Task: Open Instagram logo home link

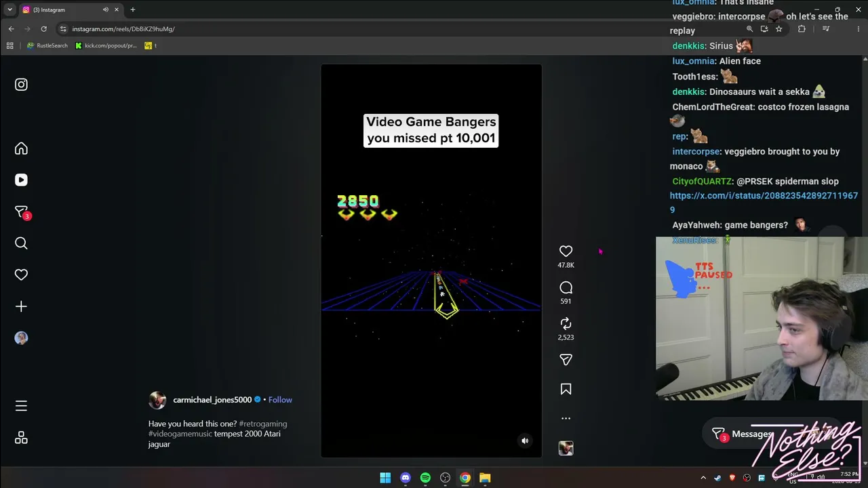Action: point(21,85)
